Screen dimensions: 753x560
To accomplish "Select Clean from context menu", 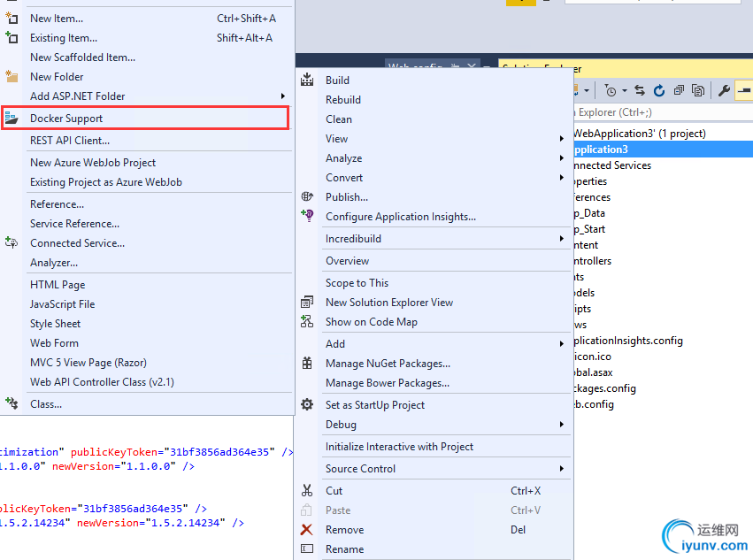I will 339,119.
